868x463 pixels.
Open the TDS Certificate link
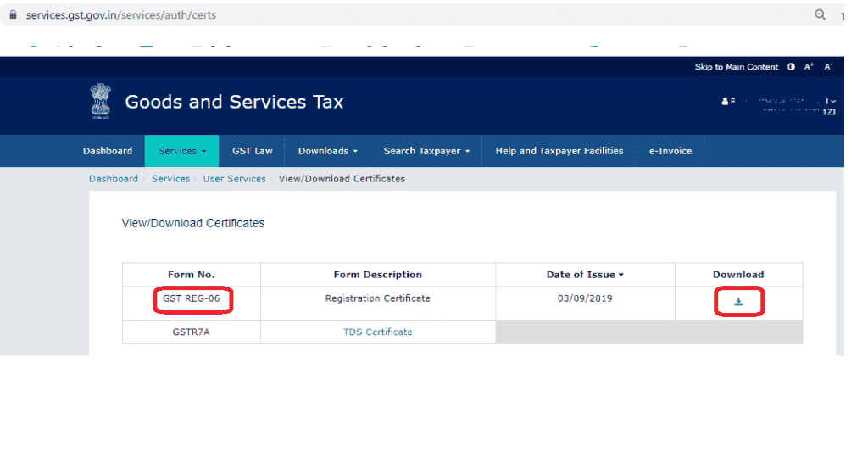pyautogui.click(x=377, y=332)
